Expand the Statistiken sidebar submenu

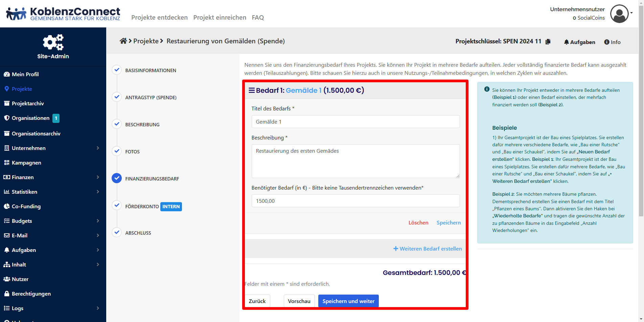click(98, 192)
